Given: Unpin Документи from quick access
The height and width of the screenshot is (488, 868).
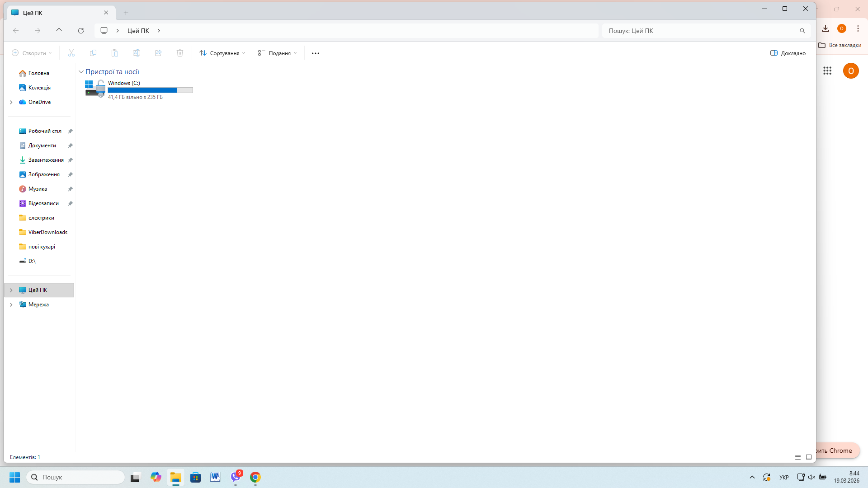Looking at the screenshot, I should tap(71, 145).
